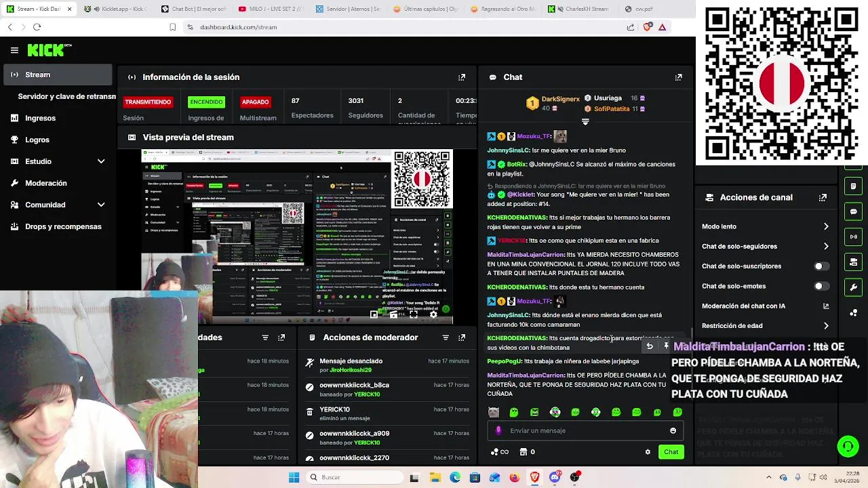
Task: Click the ENCENDIDO status badge
Action: click(x=206, y=102)
